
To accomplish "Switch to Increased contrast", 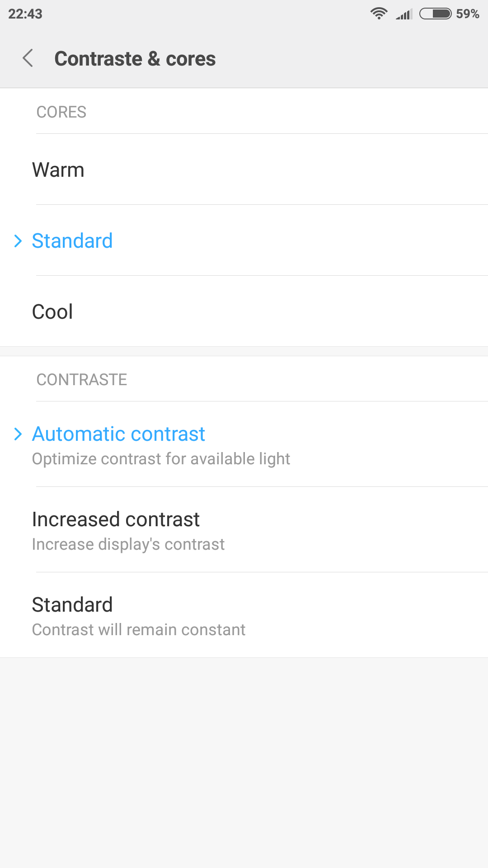I will pos(244,530).
